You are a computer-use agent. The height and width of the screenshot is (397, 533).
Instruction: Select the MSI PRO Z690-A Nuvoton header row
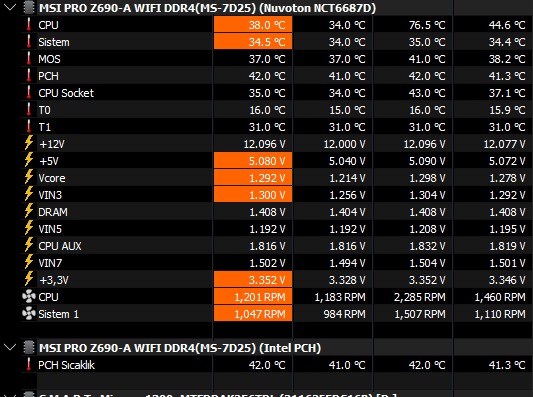coord(207,8)
